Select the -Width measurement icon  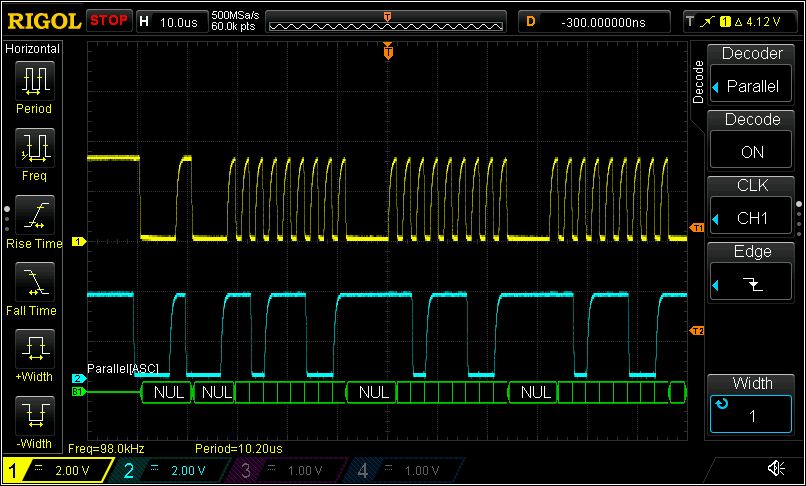(34, 415)
